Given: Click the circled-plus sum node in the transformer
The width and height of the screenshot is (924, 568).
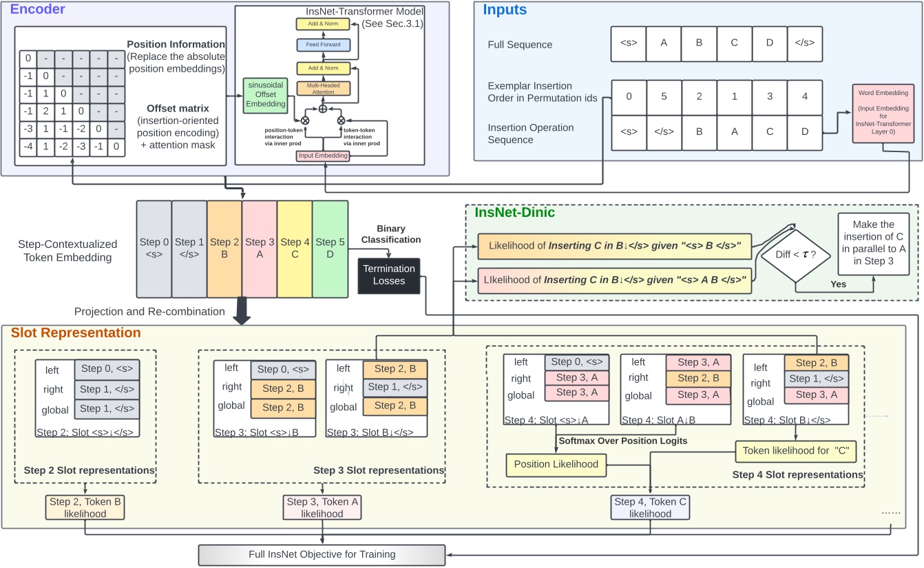Looking at the screenshot, I should click(x=322, y=108).
